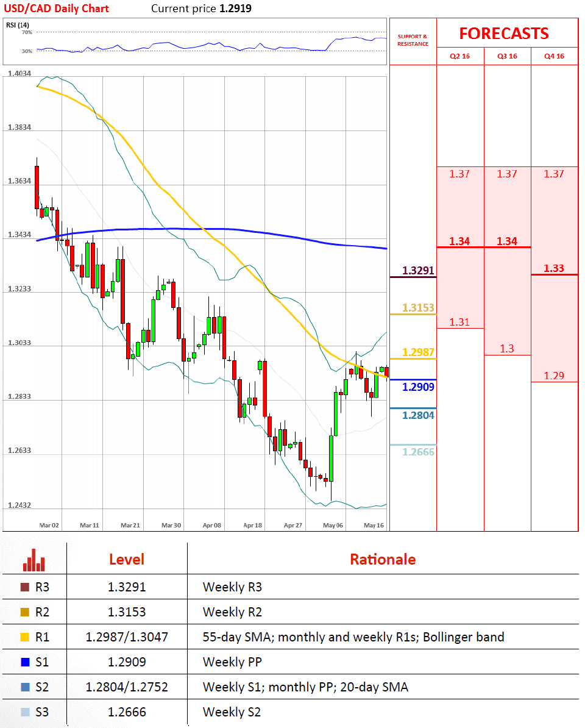Click the 1.2833 price axis label

19,396
